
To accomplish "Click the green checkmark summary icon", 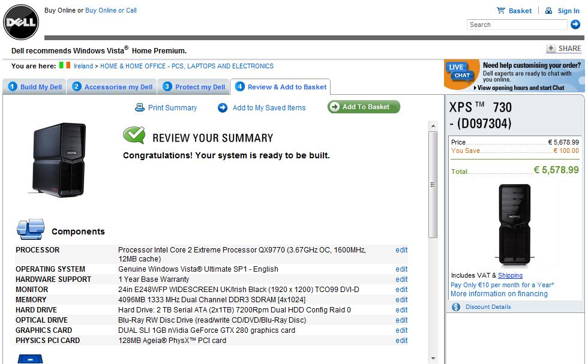I will pos(134,134).
